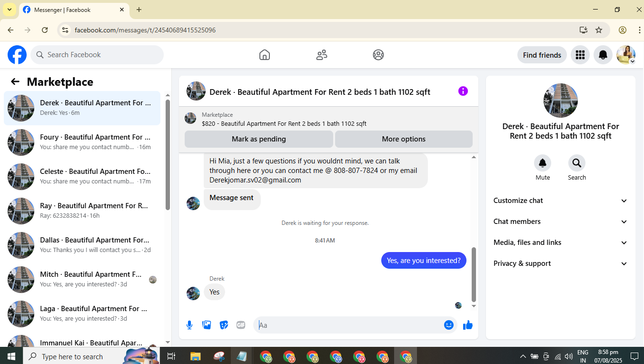
Task: Open File Explorer from the taskbar
Action: tap(196, 356)
